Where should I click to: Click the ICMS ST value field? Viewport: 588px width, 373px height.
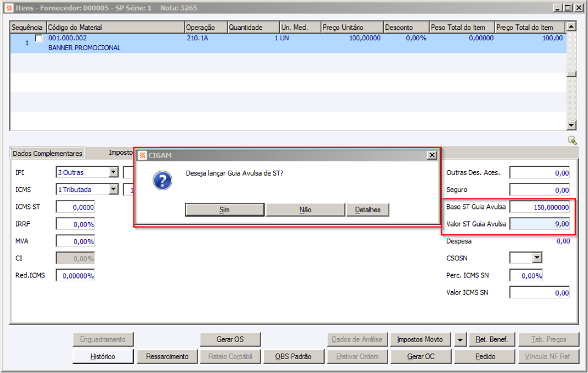pyautogui.click(x=76, y=207)
